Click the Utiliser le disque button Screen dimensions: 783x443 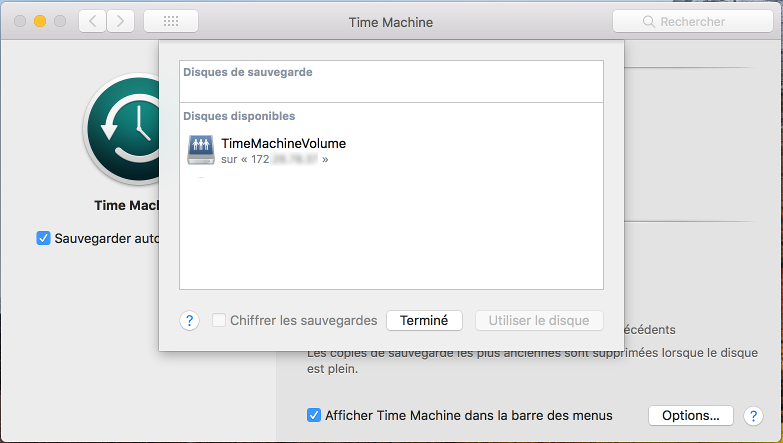click(x=539, y=320)
